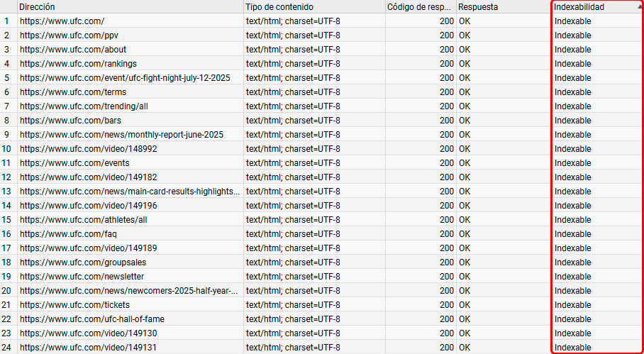Click the 200 response code for newsletter row

[446, 276]
